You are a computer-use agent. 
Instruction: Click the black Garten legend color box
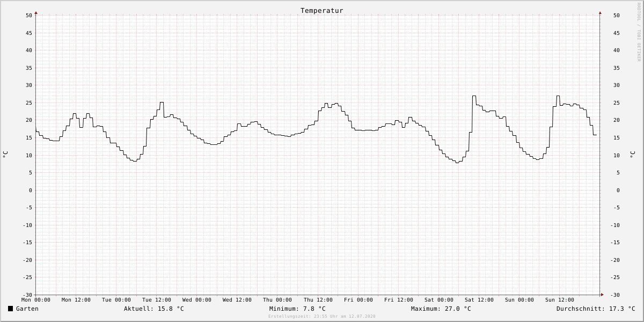point(10,309)
